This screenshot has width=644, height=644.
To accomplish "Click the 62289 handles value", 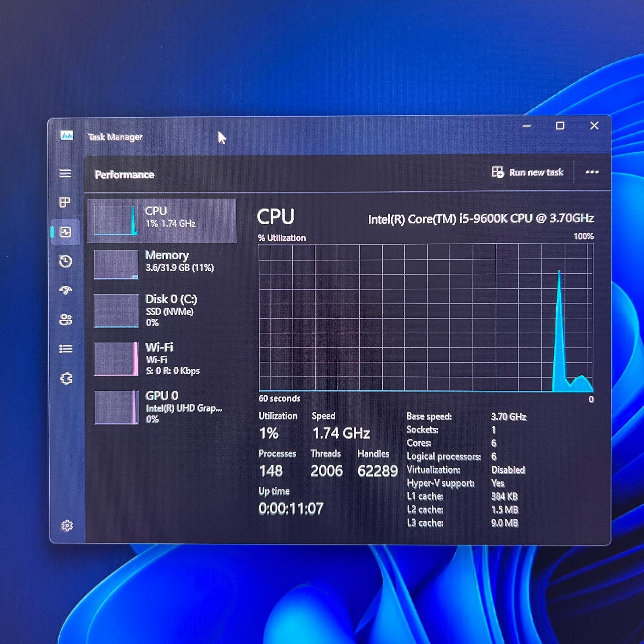I will pyautogui.click(x=378, y=471).
